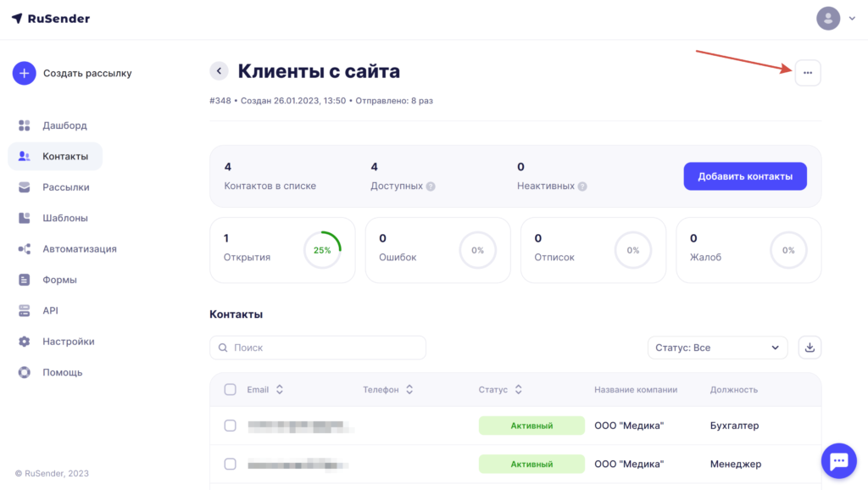Screen dimensions: 868x490
Task: Click the 0% Жалоб progress ring
Action: 788,250
